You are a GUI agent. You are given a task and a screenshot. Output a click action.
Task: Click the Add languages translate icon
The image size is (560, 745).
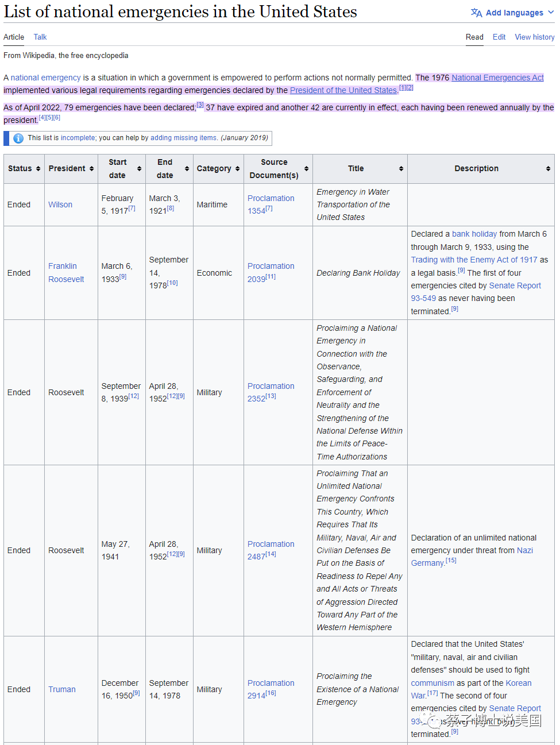476,13
